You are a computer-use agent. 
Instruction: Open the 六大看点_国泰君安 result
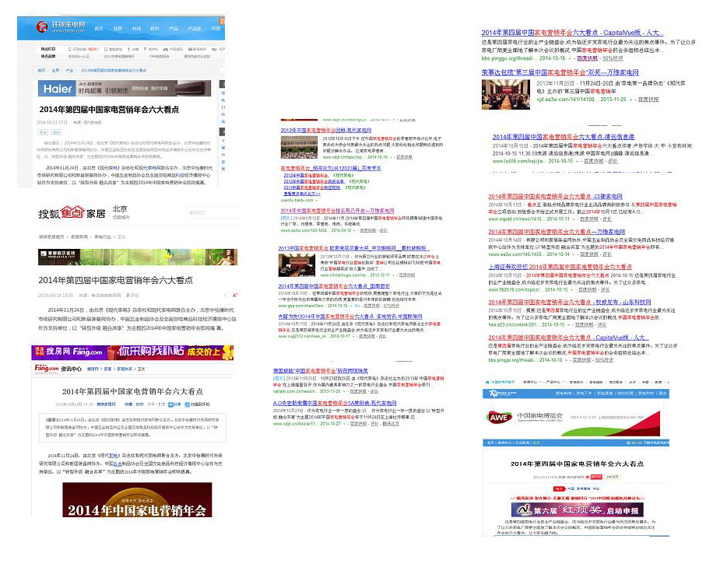[334, 286]
